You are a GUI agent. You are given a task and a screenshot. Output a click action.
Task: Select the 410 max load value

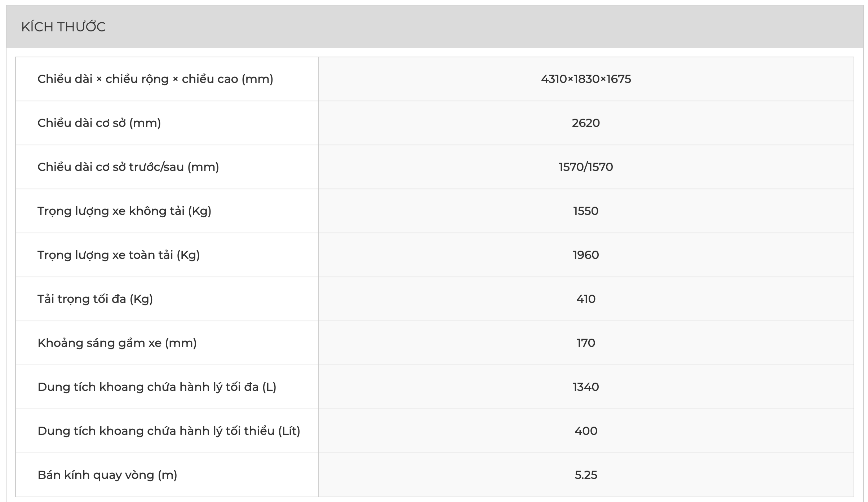point(586,299)
